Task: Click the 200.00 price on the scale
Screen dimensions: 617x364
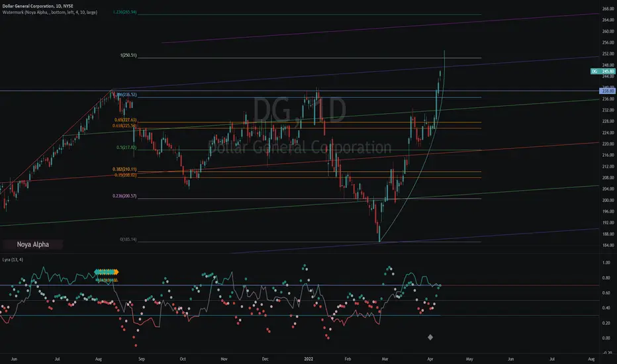Action: 608,201
